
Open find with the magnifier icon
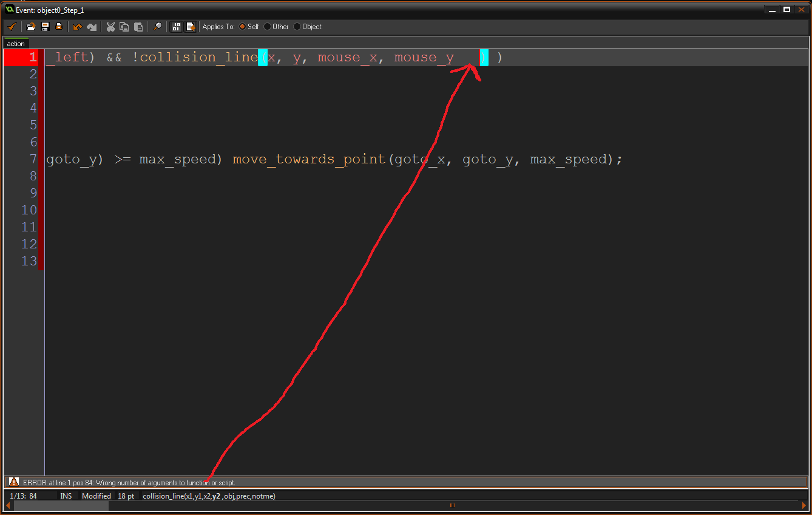point(157,27)
